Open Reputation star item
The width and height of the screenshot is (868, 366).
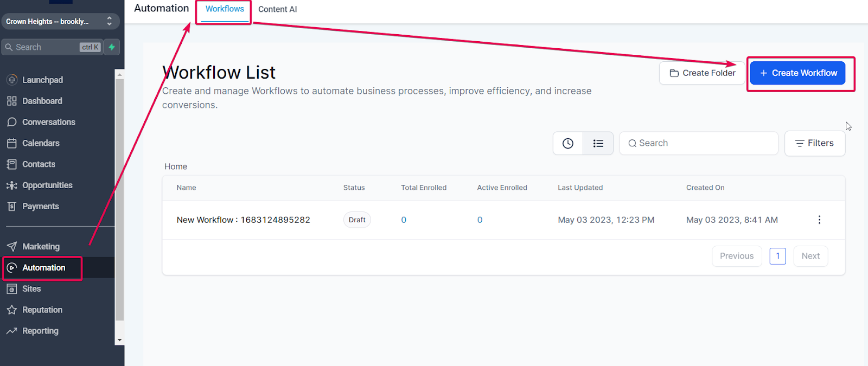35,310
